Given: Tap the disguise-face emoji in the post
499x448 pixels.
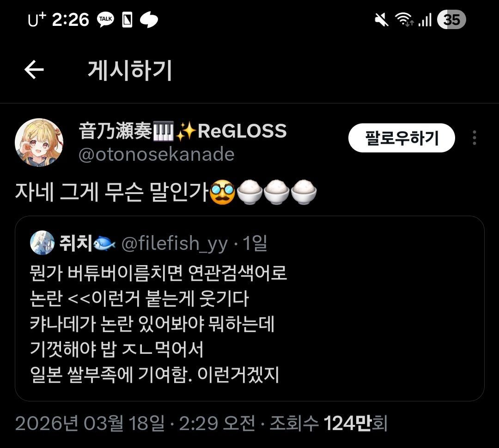Looking at the screenshot, I should click(x=223, y=192).
